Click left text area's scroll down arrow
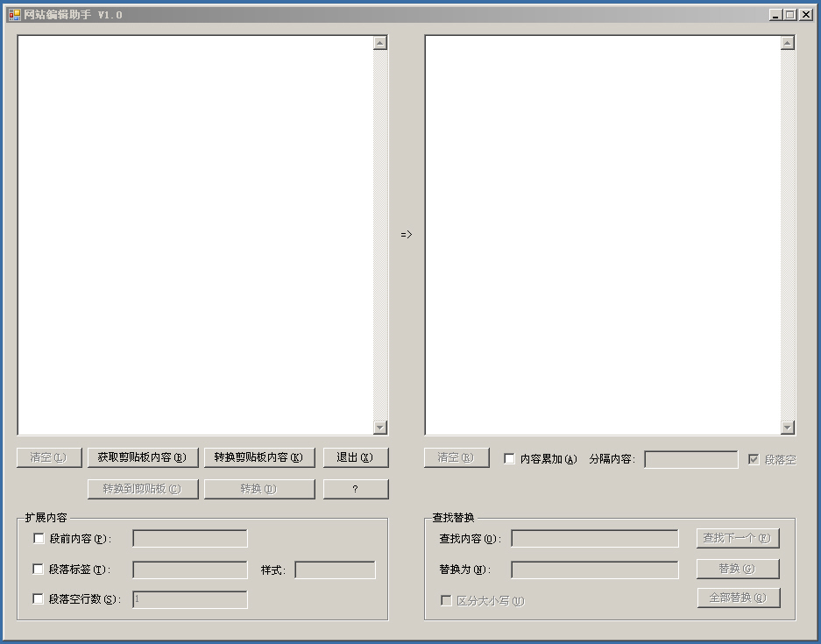821x644 pixels. [380, 428]
